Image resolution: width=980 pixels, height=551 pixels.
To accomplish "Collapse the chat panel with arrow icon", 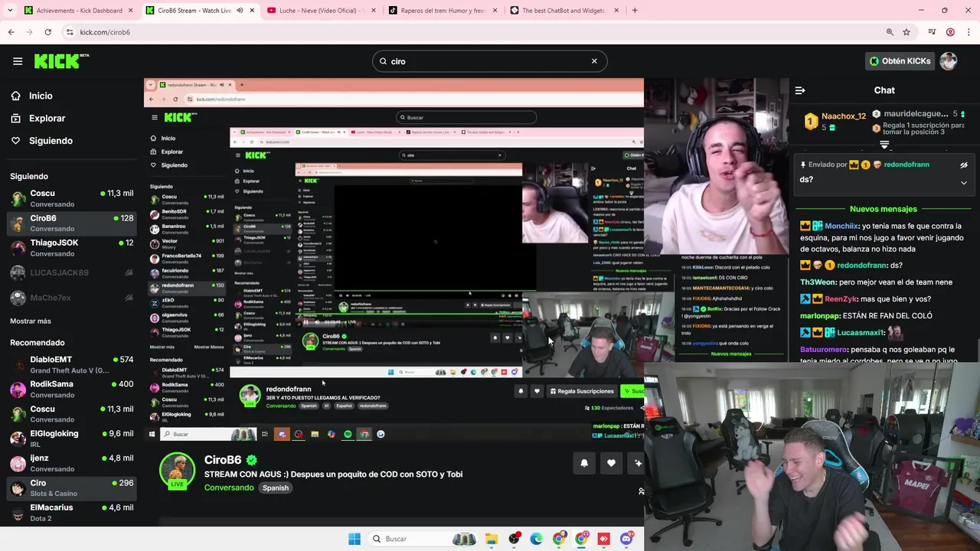I will 800,90.
